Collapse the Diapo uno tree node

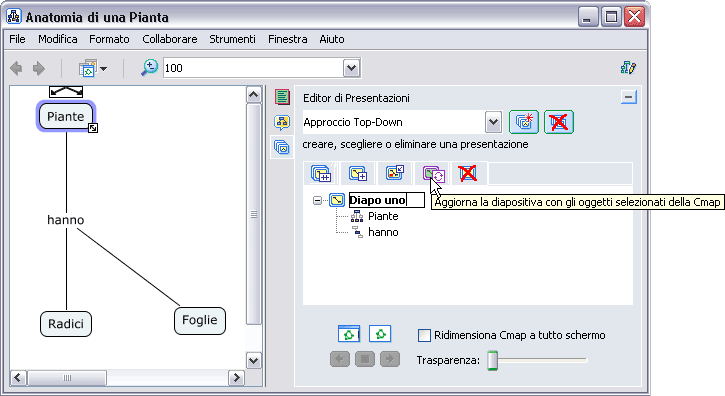[317, 200]
